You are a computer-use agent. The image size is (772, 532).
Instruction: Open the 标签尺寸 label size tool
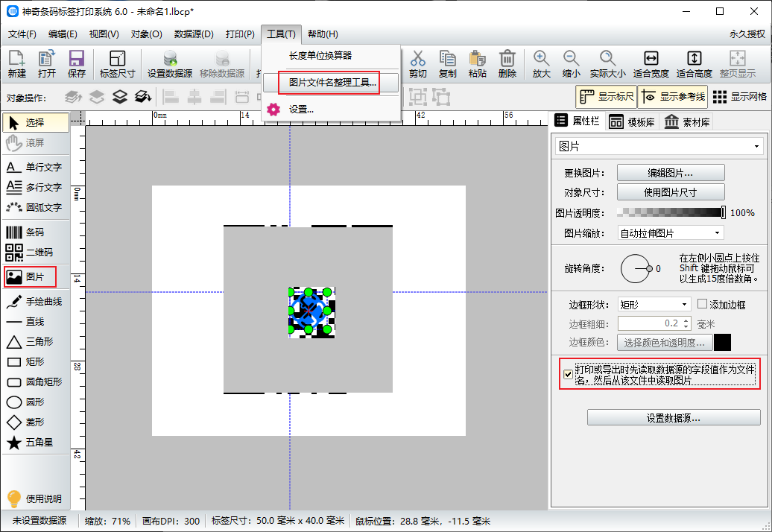point(117,64)
